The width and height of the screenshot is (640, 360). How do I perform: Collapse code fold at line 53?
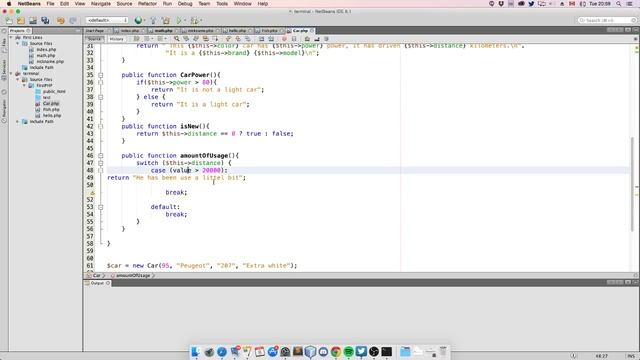101,207
